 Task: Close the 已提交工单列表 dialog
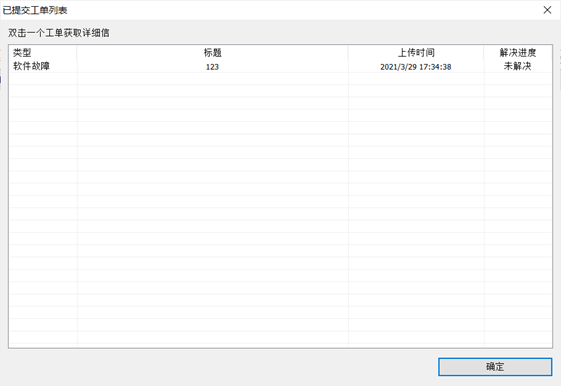547,10
